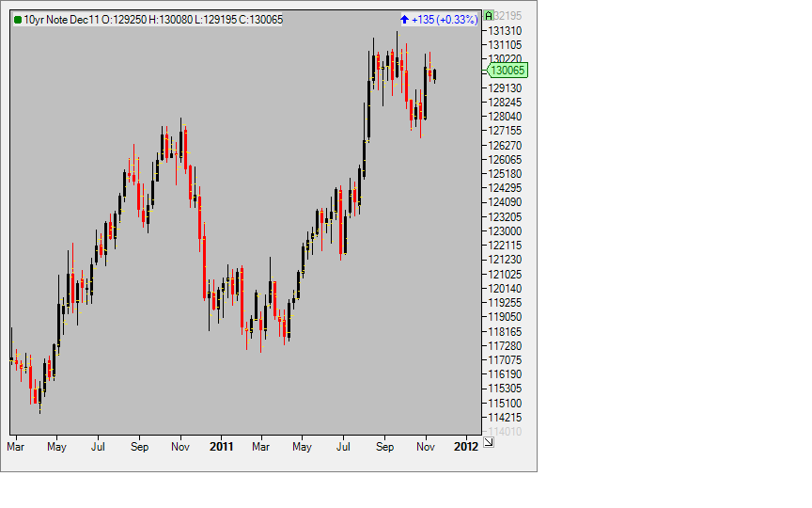Viewport: 812px width, 508px height.
Task: Click the 'O:129250' open value in header
Action: 124,20
